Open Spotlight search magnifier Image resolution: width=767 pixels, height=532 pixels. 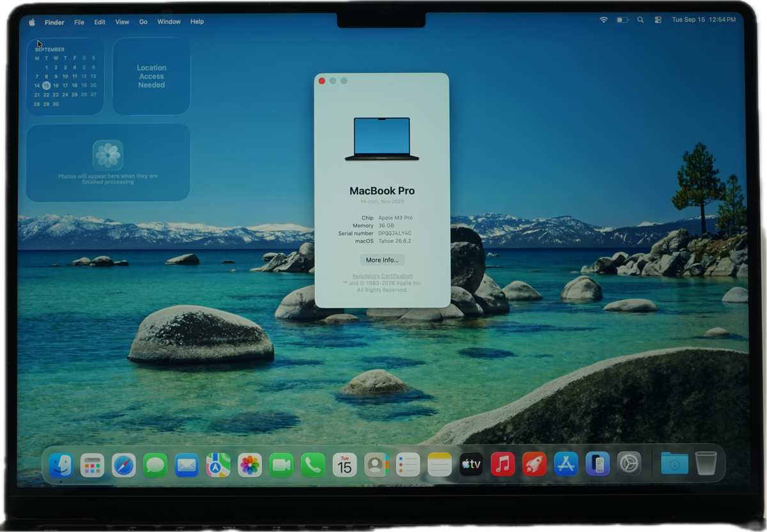point(640,20)
